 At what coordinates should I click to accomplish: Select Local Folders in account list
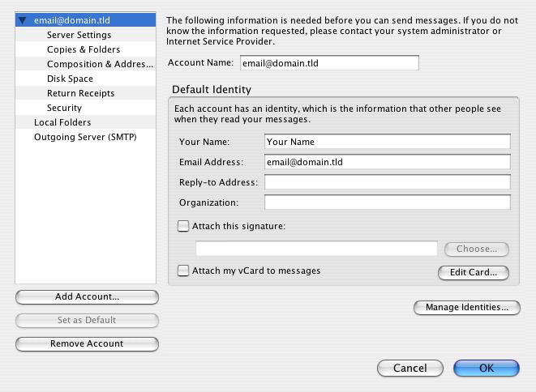[x=62, y=122]
